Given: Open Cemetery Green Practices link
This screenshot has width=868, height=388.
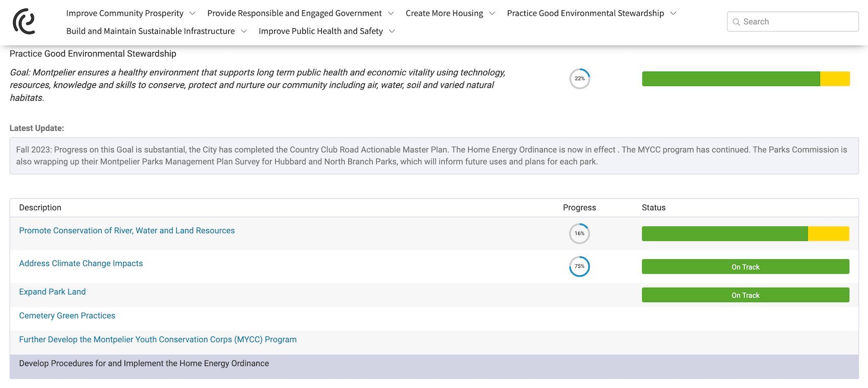Looking at the screenshot, I should pos(67,316).
